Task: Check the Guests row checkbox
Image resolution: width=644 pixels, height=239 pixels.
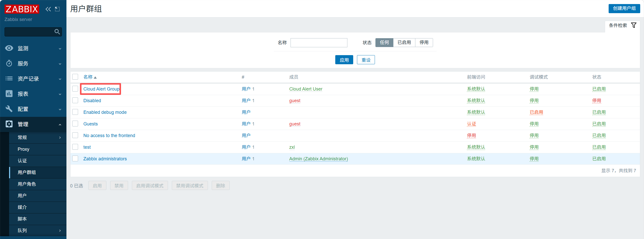Action: pyautogui.click(x=75, y=124)
